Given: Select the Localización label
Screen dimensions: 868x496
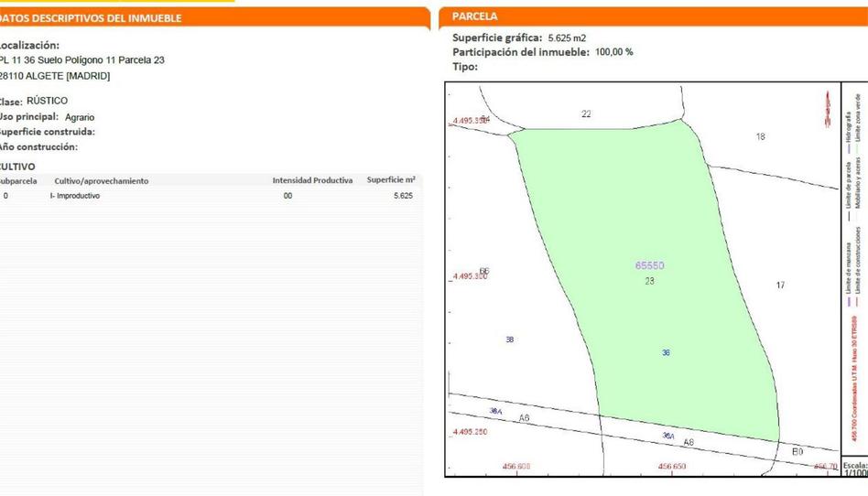Looking at the screenshot, I should click(x=29, y=46).
